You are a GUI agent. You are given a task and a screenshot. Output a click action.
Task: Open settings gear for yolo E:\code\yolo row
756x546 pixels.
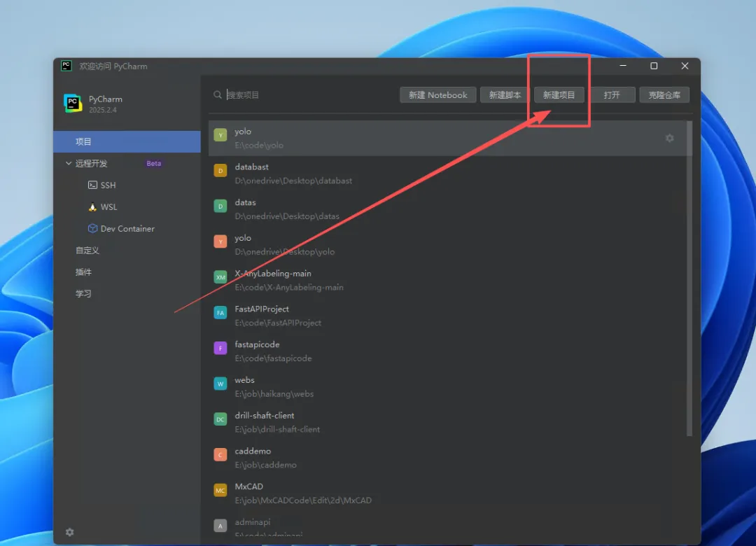click(670, 139)
